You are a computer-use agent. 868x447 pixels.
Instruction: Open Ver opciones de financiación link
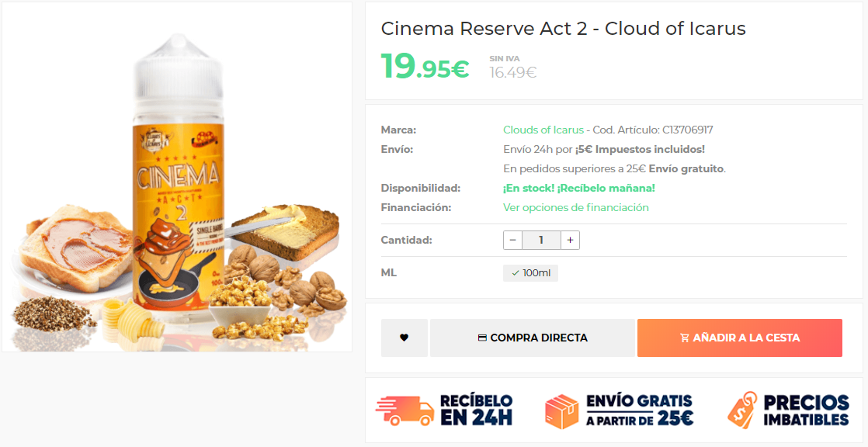[576, 207]
